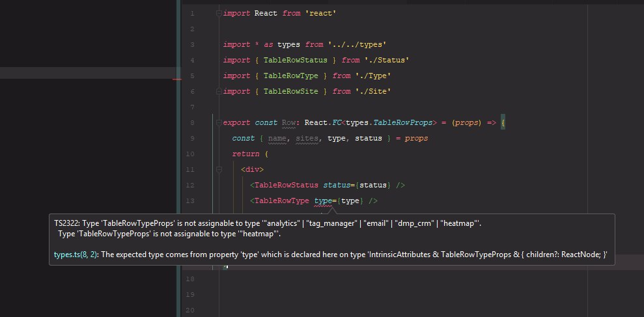The height and width of the screenshot is (317, 644).
Task: Collapse the div element fold on line 11
Action: click(219, 169)
